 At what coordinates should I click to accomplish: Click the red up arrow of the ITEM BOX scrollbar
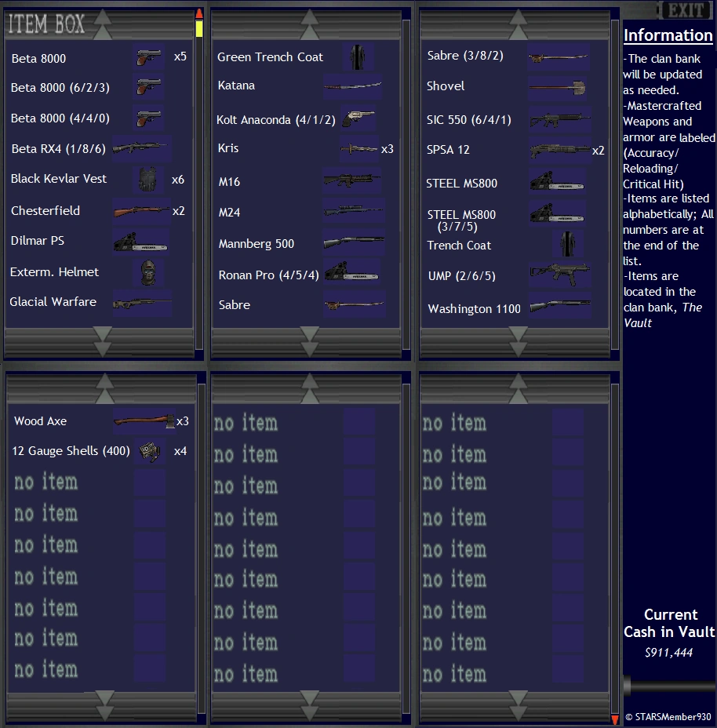point(199,14)
